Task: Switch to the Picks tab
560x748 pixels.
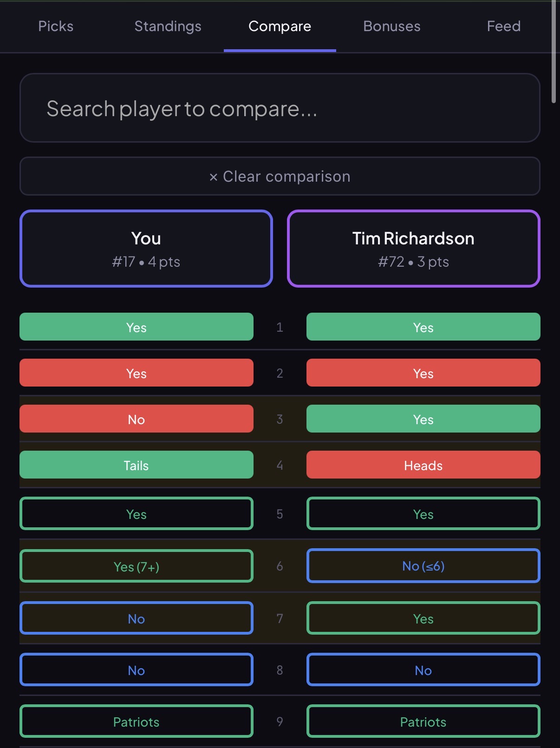Action: pyautogui.click(x=55, y=26)
